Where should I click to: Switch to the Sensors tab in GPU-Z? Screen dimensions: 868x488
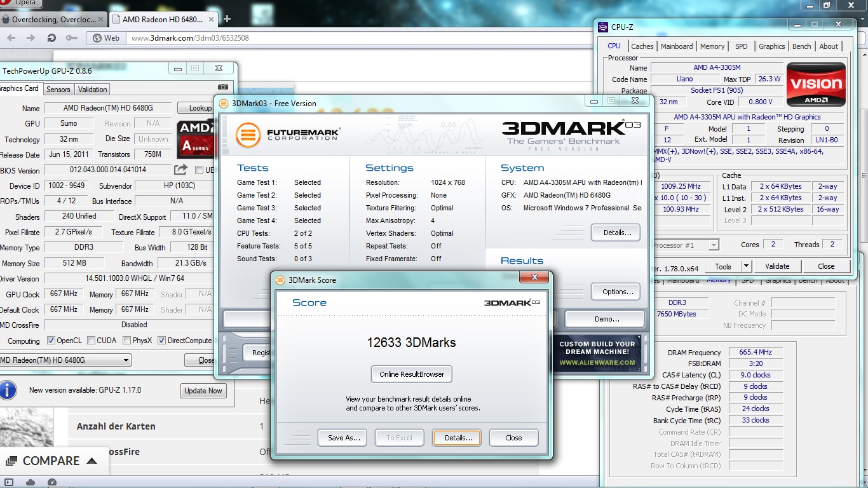point(58,90)
